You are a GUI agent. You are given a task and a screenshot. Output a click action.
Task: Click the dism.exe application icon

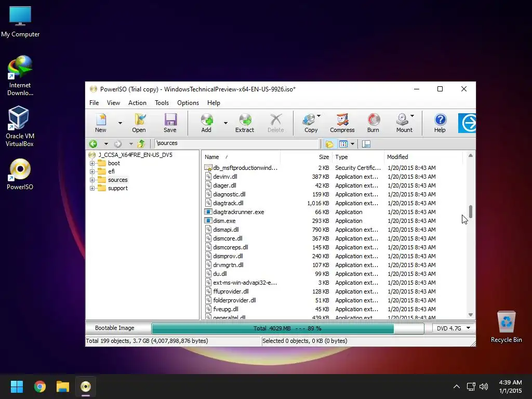[208, 220]
